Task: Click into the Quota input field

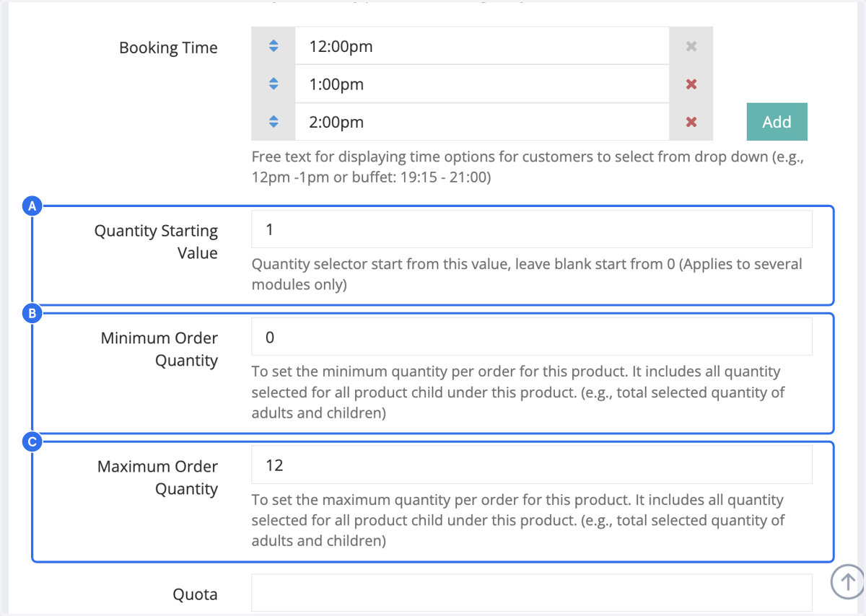Action: [x=532, y=593]
